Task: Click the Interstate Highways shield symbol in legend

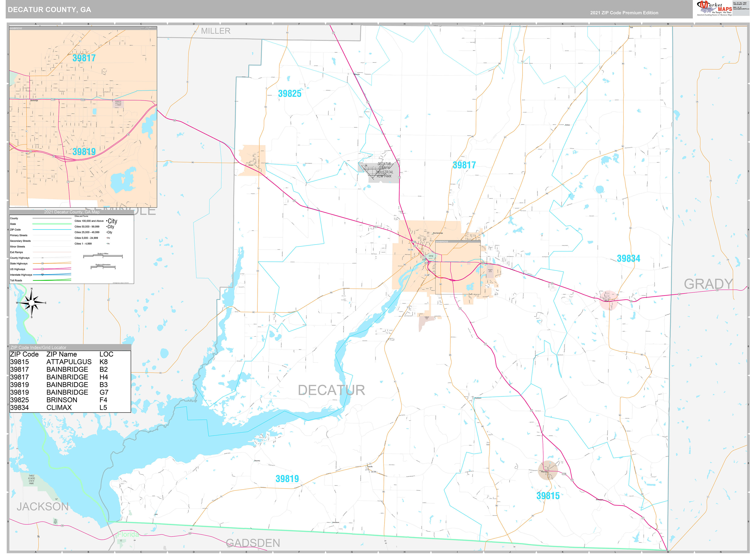Action: tap(42, 275)
